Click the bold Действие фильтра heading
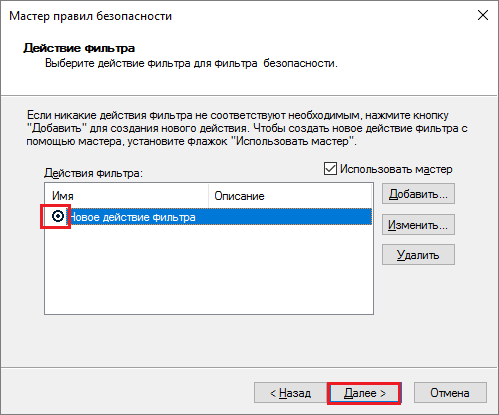Screen dimensions: 499x415 point(79,48)
